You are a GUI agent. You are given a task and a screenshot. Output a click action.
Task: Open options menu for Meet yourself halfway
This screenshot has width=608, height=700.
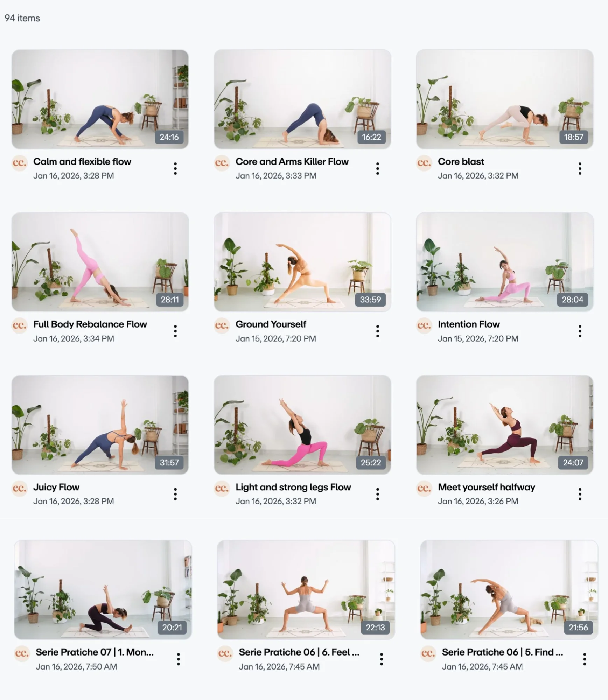click(x=580, y=494)
